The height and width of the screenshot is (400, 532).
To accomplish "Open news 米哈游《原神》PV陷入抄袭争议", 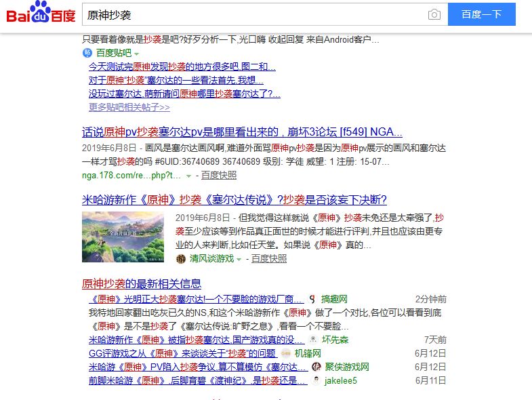I will click(x=199, y=367).
